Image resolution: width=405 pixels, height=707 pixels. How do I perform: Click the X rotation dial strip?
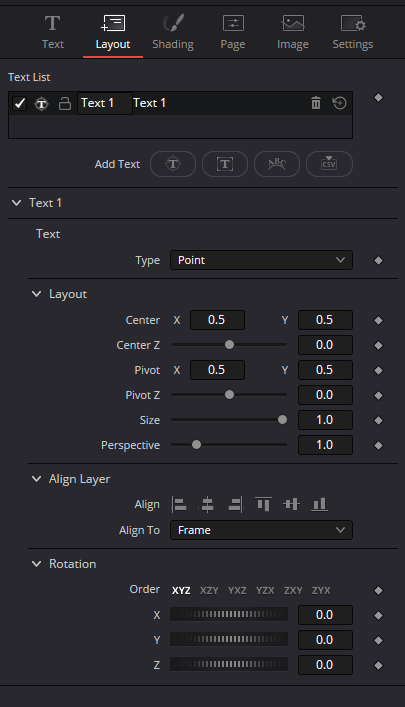click(229, 614)
